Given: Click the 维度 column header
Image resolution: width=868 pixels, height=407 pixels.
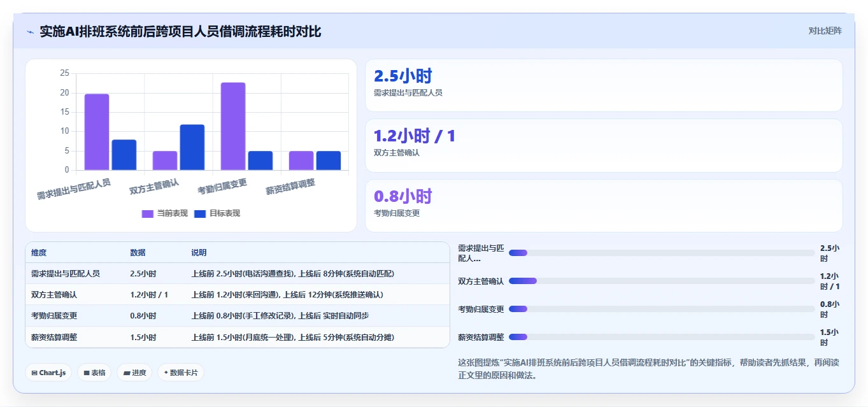Looking at the screenshot, I should point(39,253).
